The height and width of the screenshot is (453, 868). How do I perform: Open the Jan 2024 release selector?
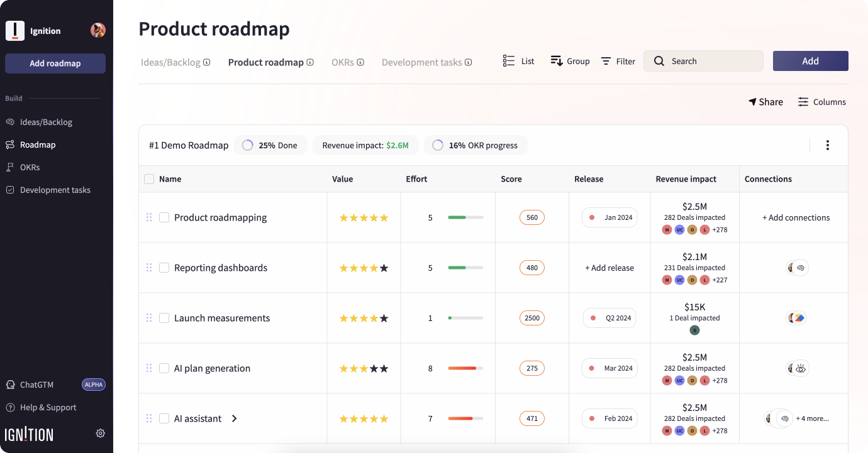tap(609, 217)
